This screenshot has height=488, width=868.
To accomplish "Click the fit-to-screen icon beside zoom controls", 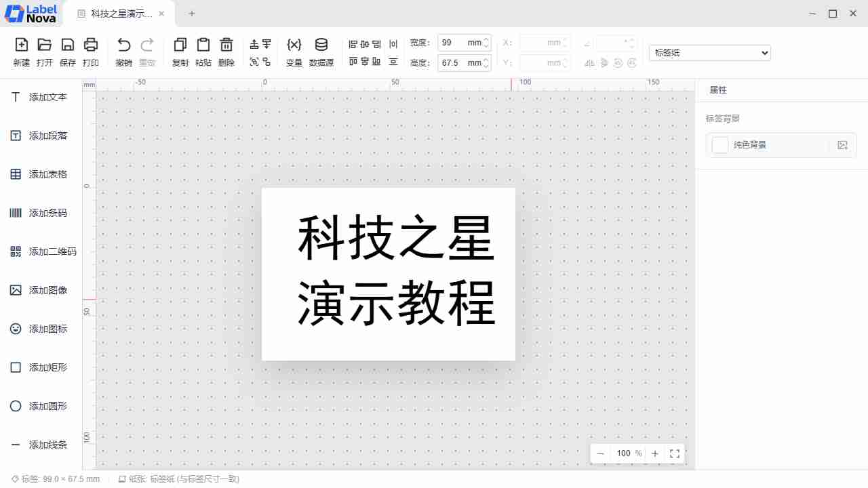I will point(675,453).
